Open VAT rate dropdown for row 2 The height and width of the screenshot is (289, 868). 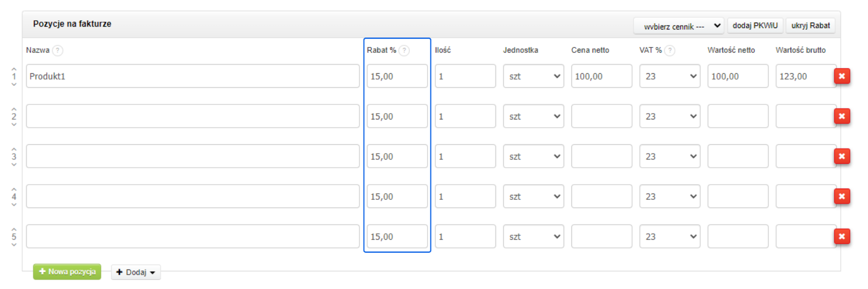[670, 116]
